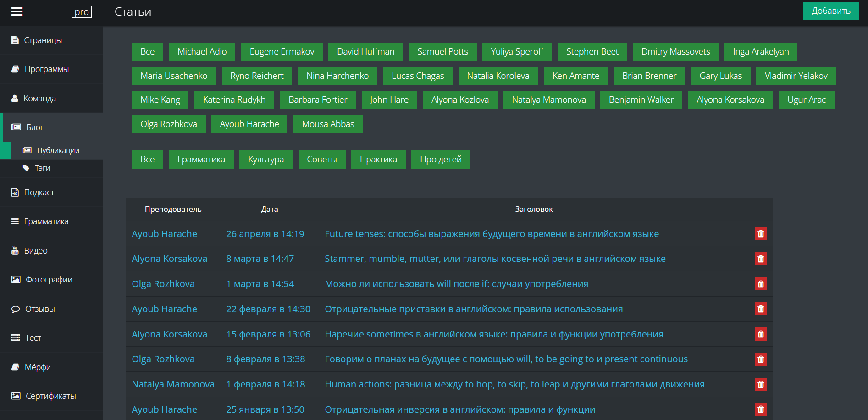Viewport: 868px width, 420px height.
Task: Filter by teacher David Huffman
Action: pos(365,52)
